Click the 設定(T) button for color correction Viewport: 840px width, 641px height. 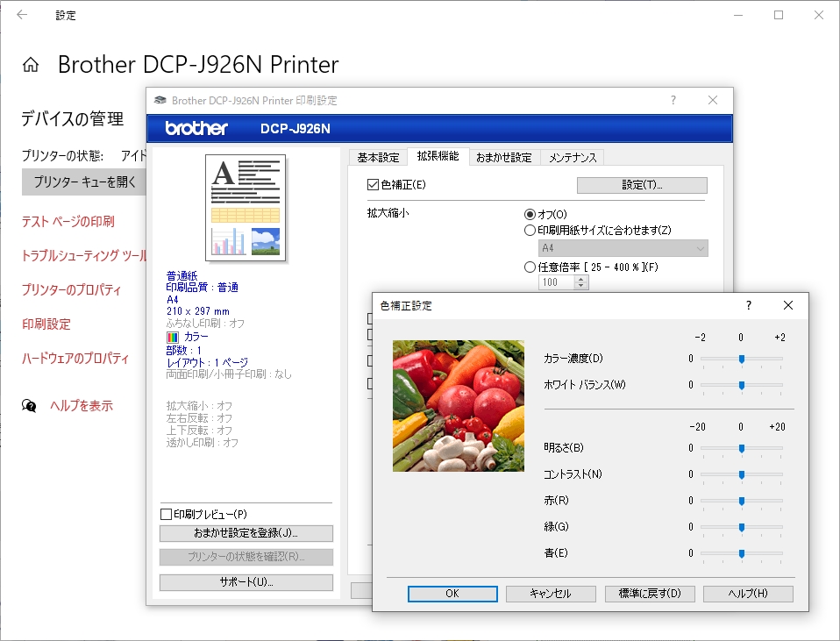(643, 185)
